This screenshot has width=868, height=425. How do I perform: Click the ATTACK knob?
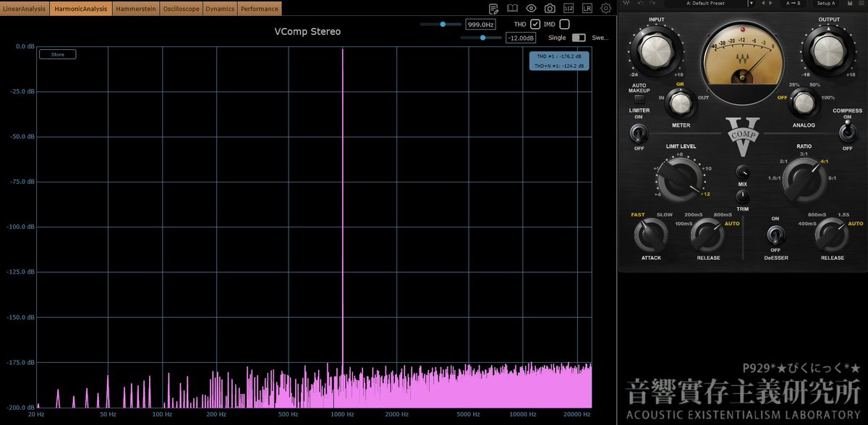[x=650, y=235]
